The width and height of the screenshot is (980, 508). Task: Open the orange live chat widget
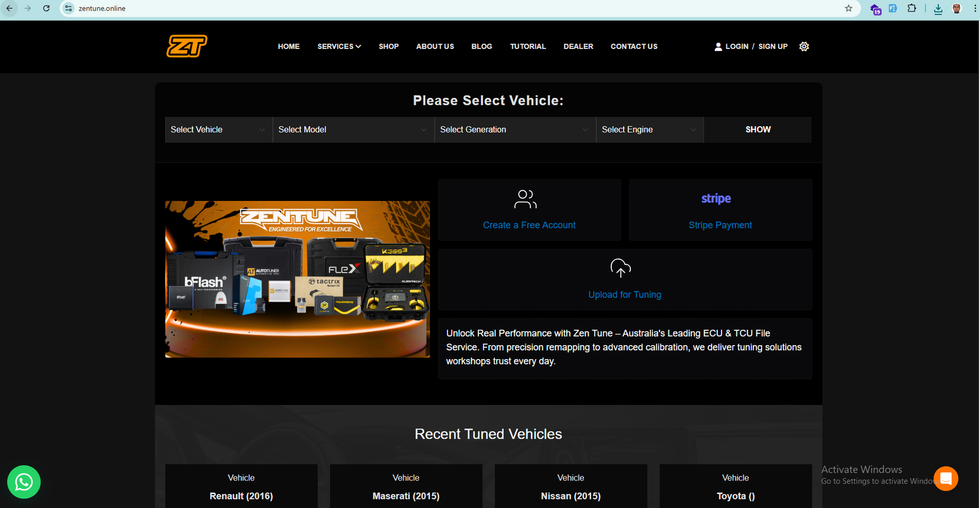[x=946, y=479]
